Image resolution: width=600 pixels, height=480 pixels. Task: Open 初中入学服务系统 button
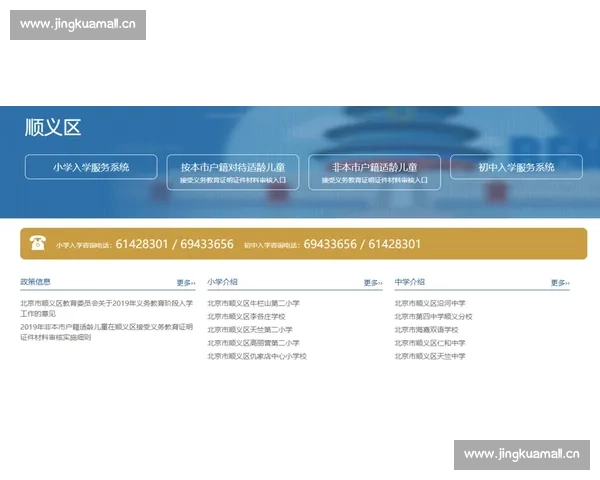pyautogui.click(x=516, y=167)
